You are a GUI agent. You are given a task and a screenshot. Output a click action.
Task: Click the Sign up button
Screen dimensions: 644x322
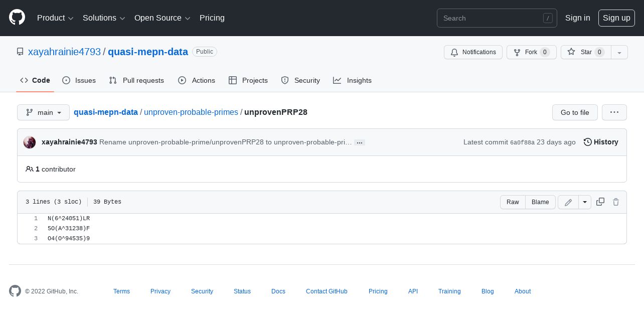coord(616,18)
